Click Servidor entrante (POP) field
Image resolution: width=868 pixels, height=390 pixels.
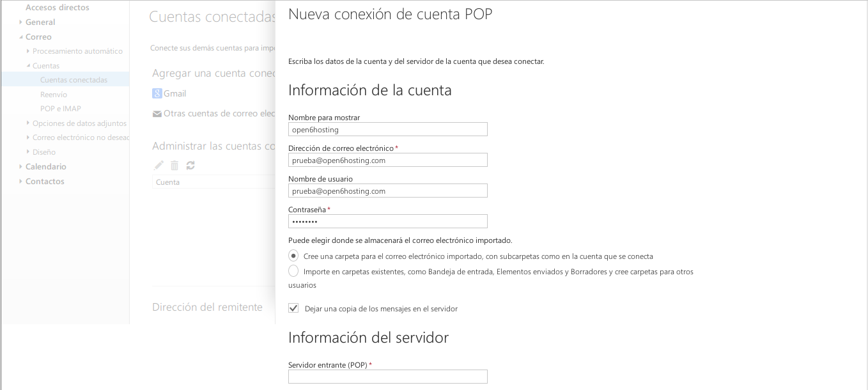click(x=388, y=377)
